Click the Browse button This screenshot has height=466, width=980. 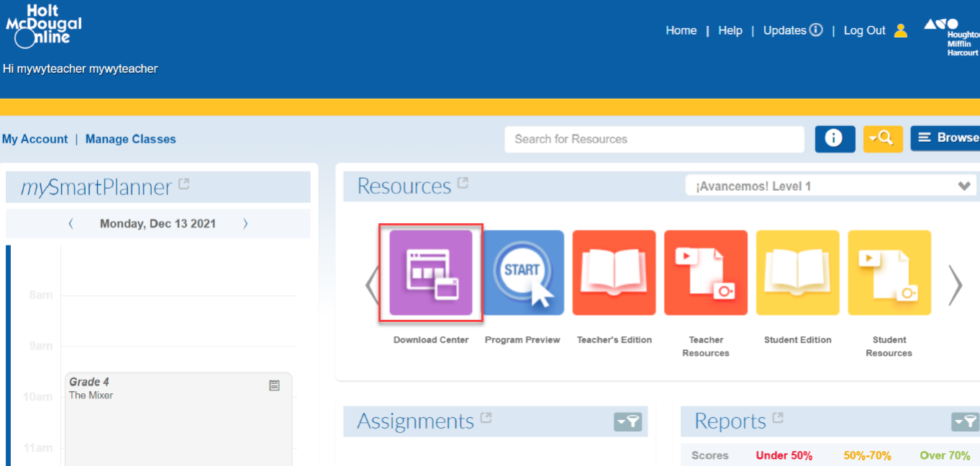click(951, 138)
